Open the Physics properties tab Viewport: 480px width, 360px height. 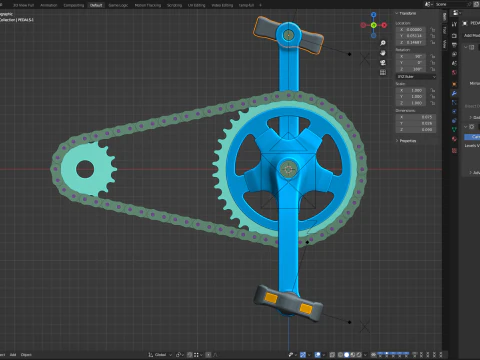[454, 111]
